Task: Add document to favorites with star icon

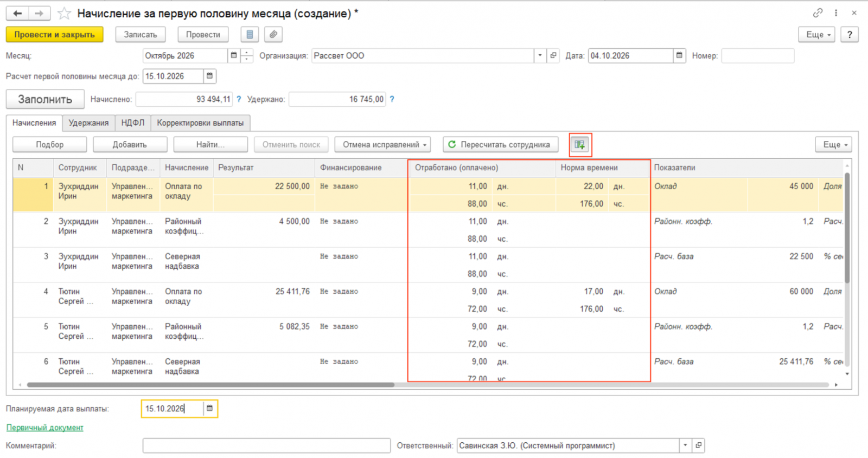Action: (64, 14)
